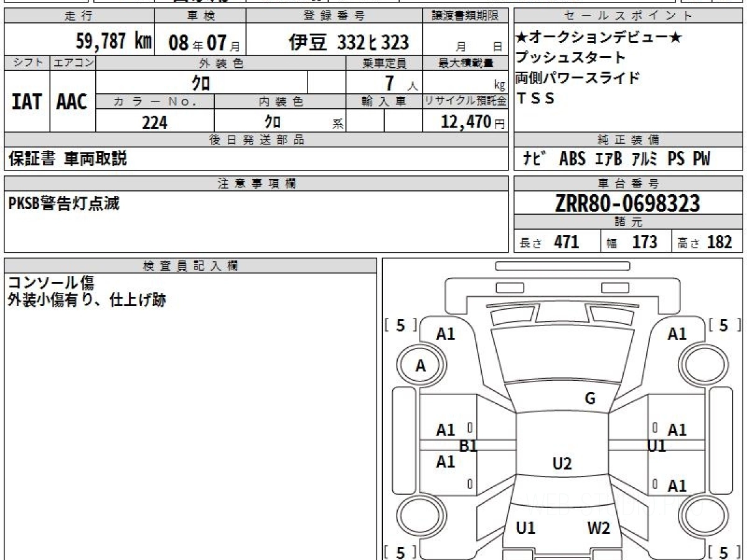Click PS in the equipment list
This screenshot has width=747, height=560.
point(675,159)
